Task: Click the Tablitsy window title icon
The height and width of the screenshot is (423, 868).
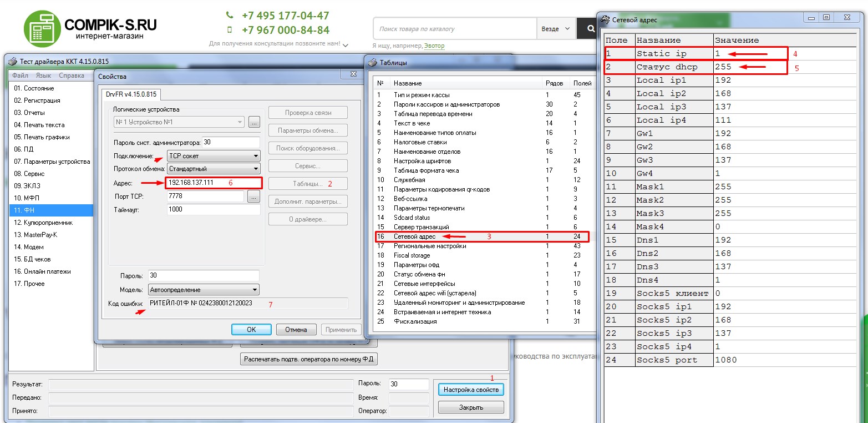Action: tap(373, 63)
